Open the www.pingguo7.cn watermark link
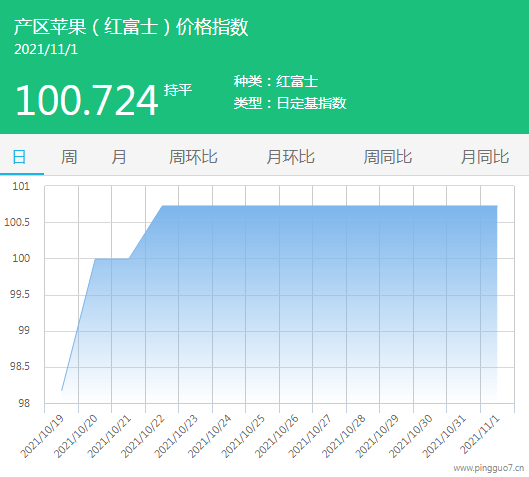Screen dimensions: 529x477 pyautogui.click(x=489, y=468)
